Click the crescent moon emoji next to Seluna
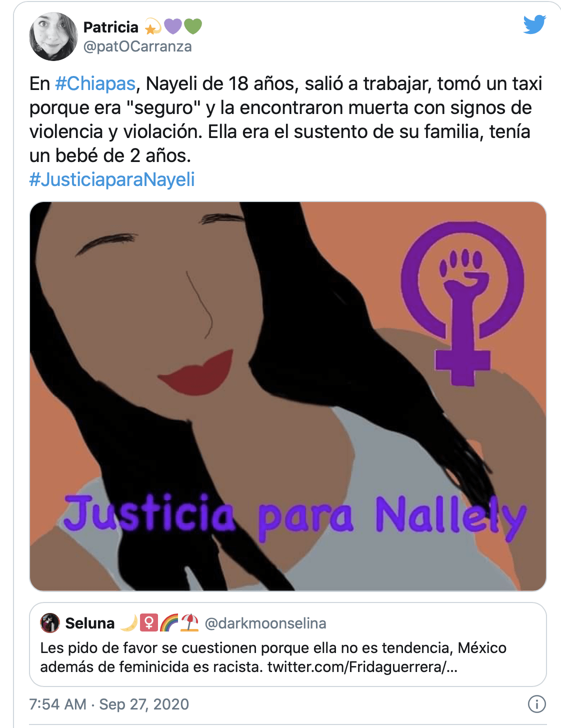The width and height of the screenshot is (561, 728). pos(129,623)
